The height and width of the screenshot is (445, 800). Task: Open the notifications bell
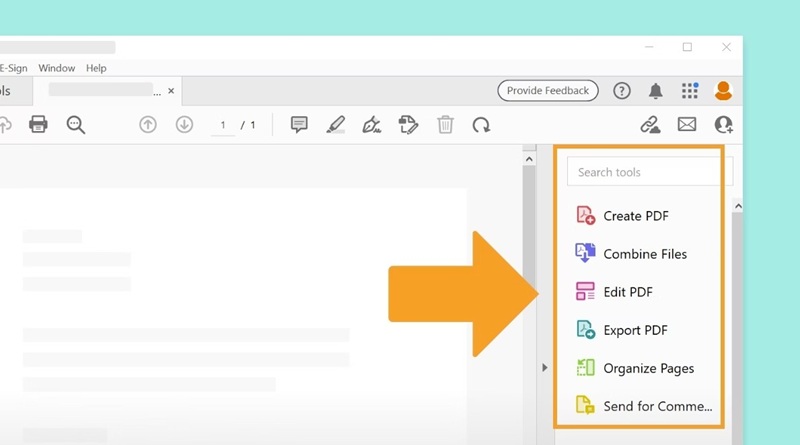click(x=656, y=91)
